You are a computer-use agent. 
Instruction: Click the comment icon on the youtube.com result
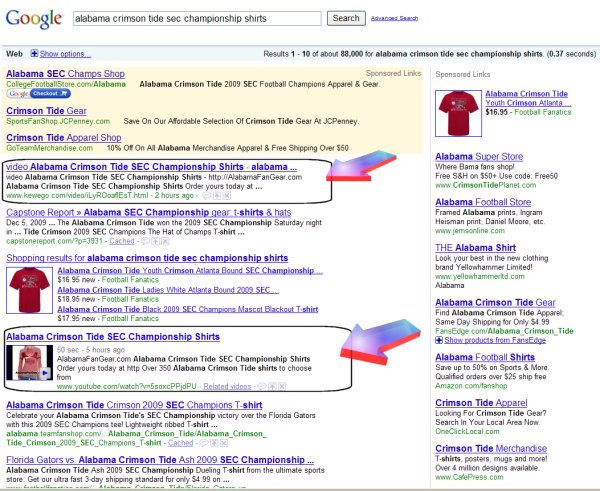click(x=262, y=387)
